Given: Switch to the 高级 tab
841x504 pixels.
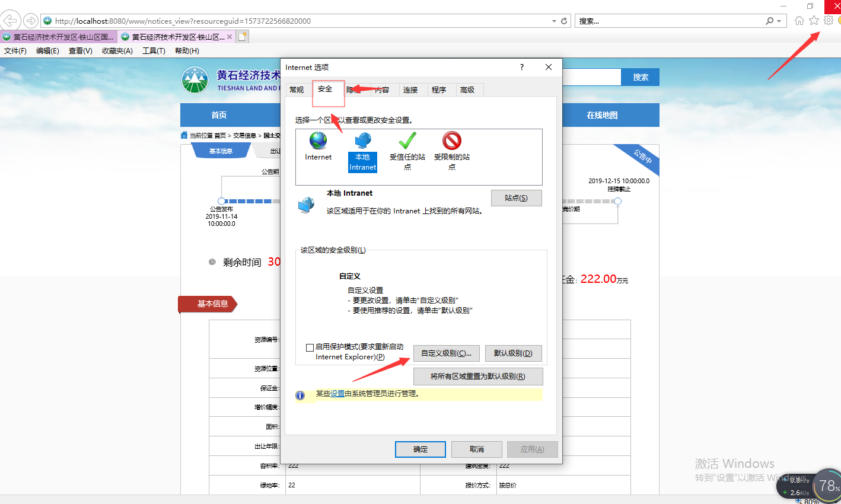Looking at the screenshot, I should pos(467,90).
